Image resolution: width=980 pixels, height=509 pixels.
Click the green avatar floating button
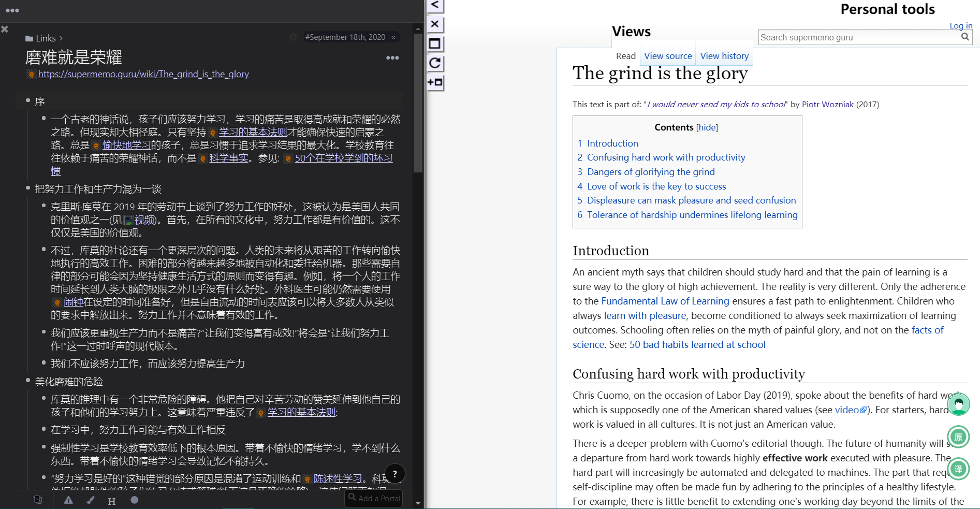click(x=958, y=404)
